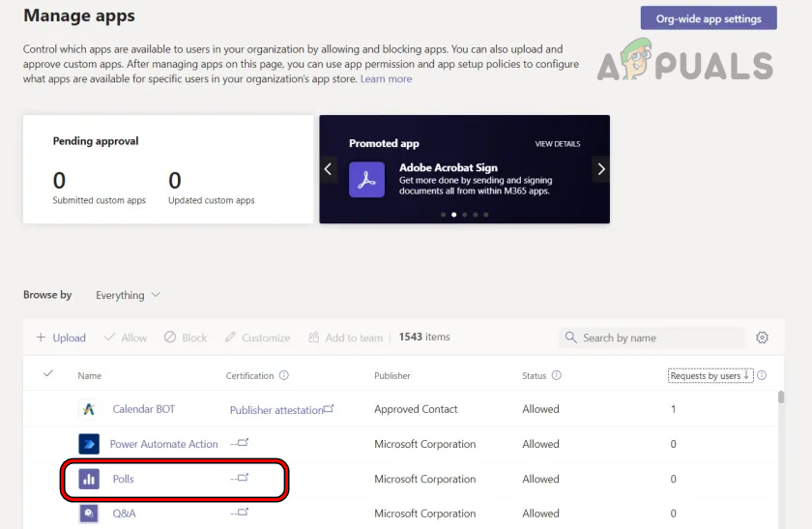
Task: Click VIEW DETAILS on promoted app
Action: coord(557,143)
